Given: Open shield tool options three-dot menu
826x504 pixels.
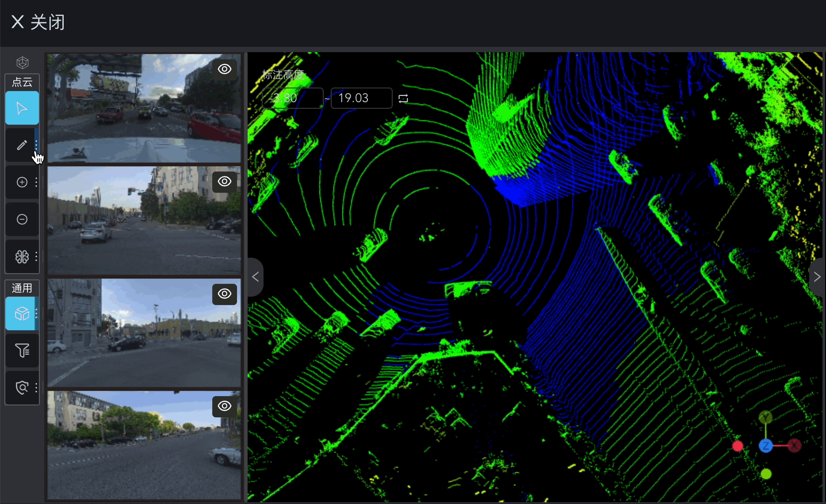Looking at the screenshot, I should pyautogui.click(x=36, y=388).
